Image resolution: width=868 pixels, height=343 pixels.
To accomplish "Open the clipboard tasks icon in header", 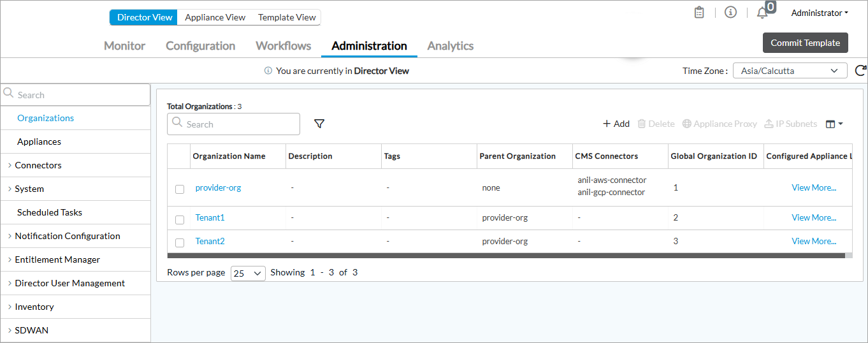I will click(x=699, y=13).
